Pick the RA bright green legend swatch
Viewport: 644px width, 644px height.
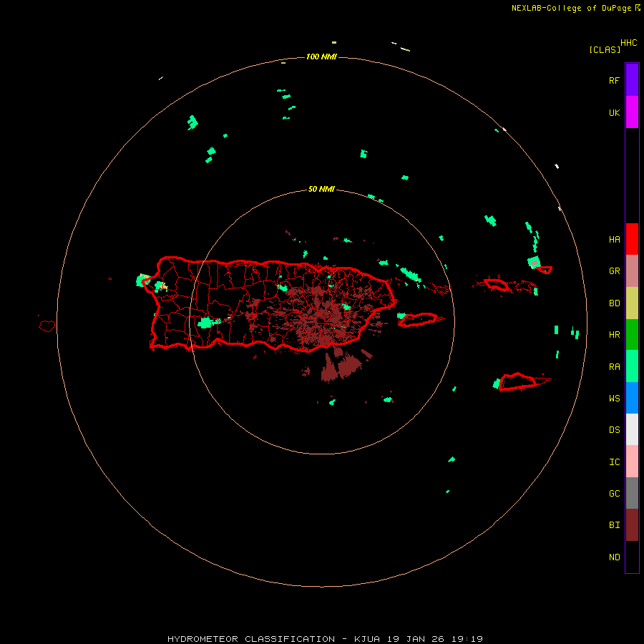(x=632, y=366)
